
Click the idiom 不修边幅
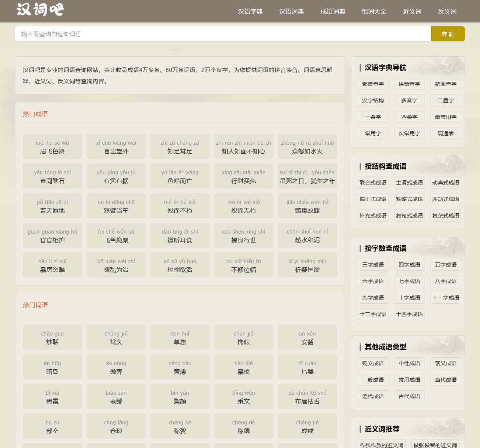coord(244,265)
